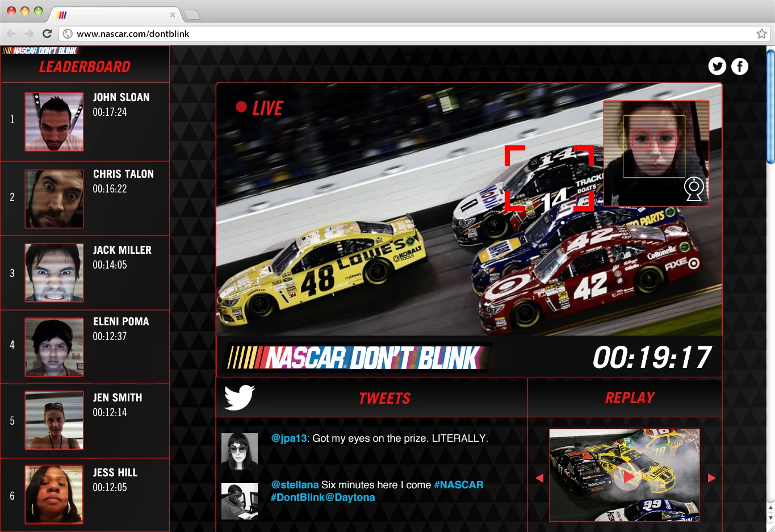Open Jess Hill's leaderboard photo
The image size is (775, 532).
[54, 495]
